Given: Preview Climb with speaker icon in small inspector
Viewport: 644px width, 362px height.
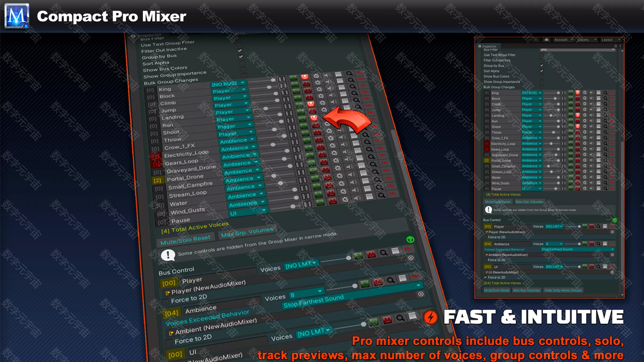Looking at the screenshot, I should coord(592,104).
